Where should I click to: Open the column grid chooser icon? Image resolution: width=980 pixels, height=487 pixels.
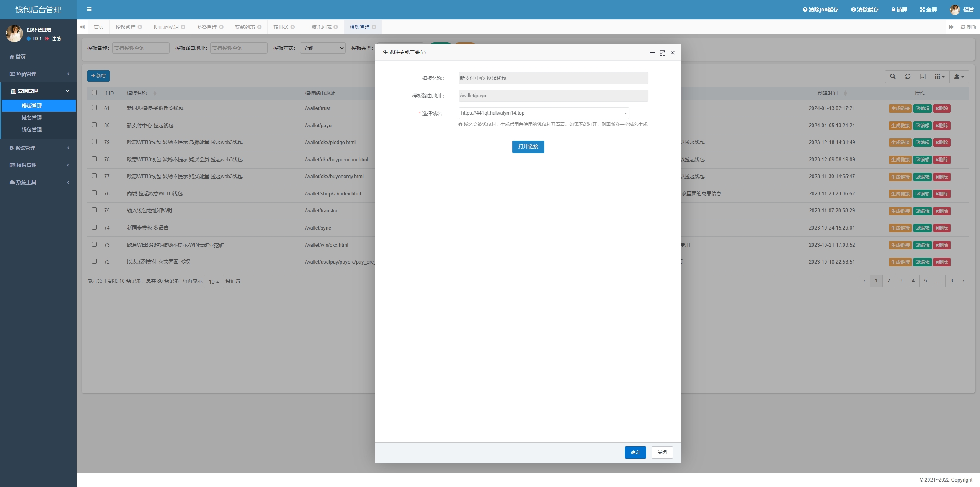[x=939, y=76]
